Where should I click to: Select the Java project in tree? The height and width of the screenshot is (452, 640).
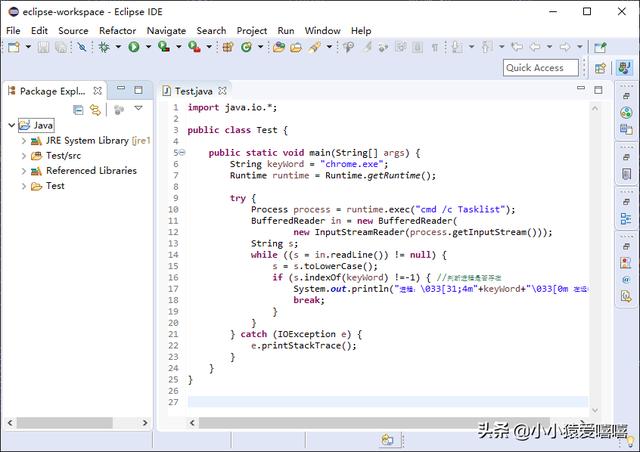(x=36, y=125)
